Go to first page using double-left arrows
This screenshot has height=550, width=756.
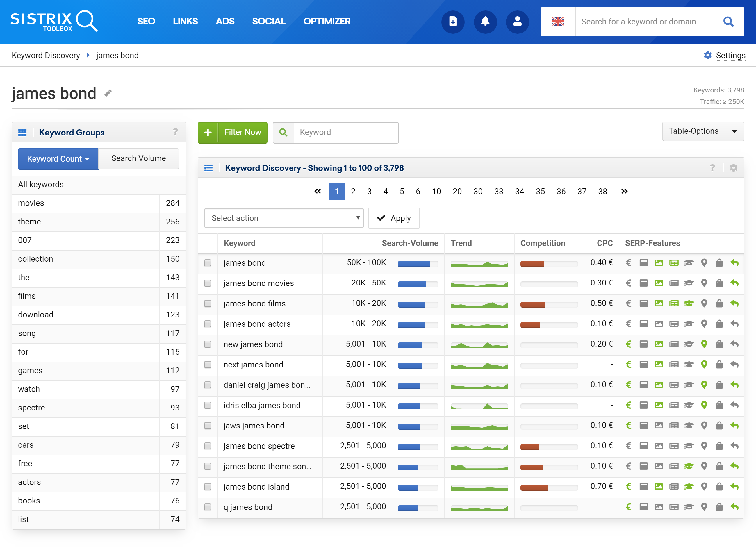[x=318, y=191]
